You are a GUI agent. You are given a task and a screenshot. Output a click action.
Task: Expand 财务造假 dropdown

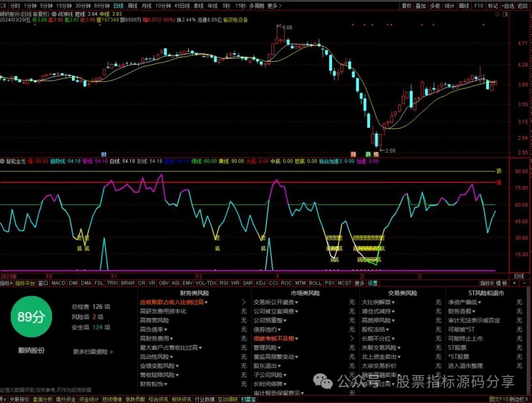tap(462, 311)
